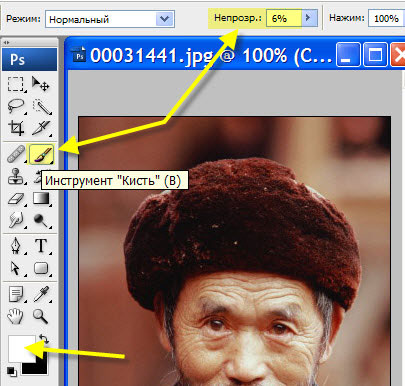Click the Ps logo on the toolbox
This screenshot has height=386, width=405.
pyautogui.click(x=29, y=59)
